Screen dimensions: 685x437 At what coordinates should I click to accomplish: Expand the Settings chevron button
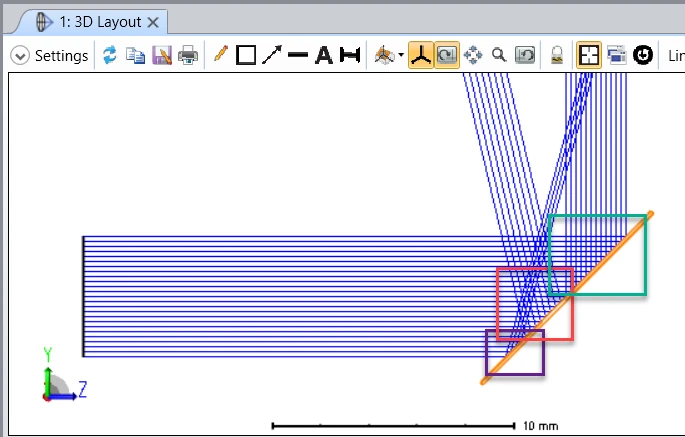pos(20,56)
